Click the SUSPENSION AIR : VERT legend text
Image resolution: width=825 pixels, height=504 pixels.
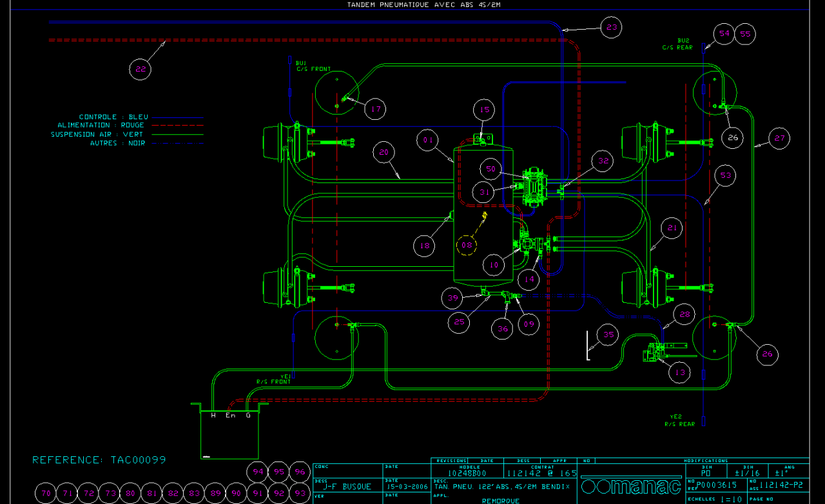point(98,134)
